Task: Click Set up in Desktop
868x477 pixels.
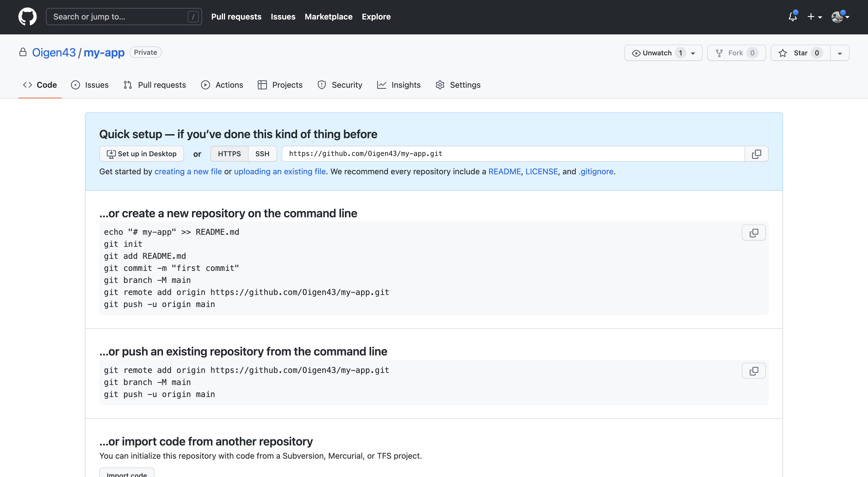Action: pos(142,154)
